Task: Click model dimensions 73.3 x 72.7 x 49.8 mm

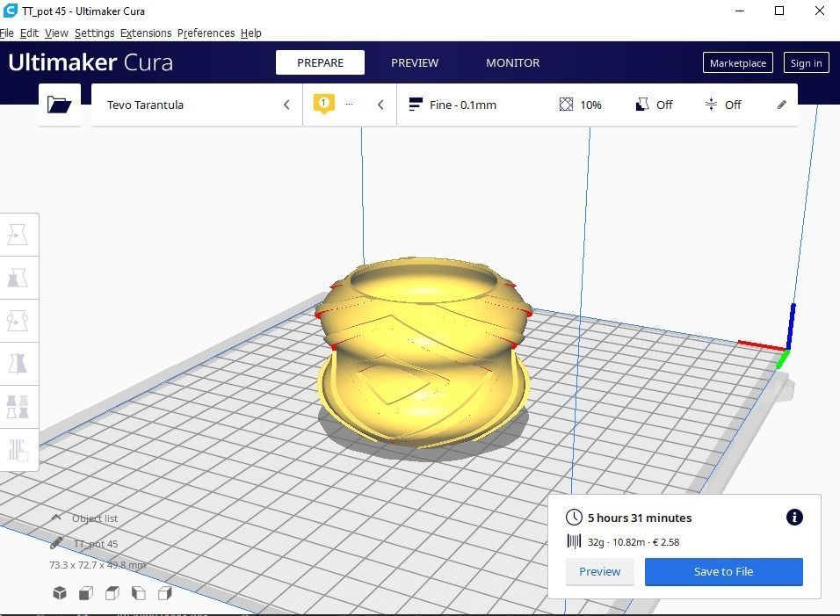Action: pyautogui.click(x=98, y=565)
